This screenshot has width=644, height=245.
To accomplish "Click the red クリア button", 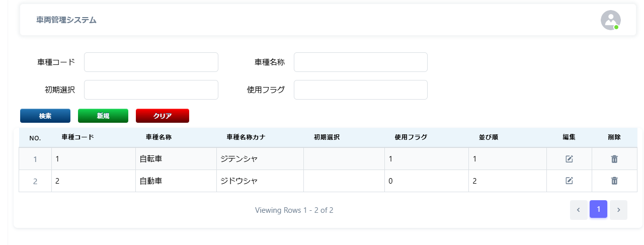I will (163, 116).
